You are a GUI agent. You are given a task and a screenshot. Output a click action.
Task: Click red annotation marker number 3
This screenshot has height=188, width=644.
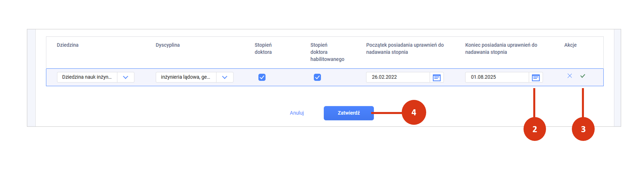click(x=583, y=129)
